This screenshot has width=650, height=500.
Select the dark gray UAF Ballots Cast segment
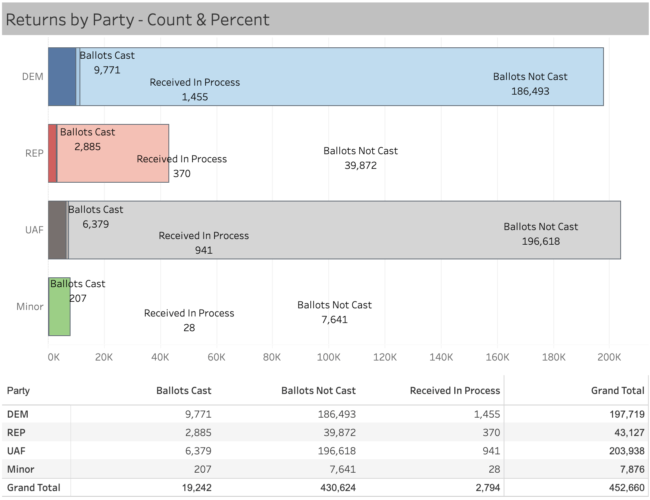[57, 230]
